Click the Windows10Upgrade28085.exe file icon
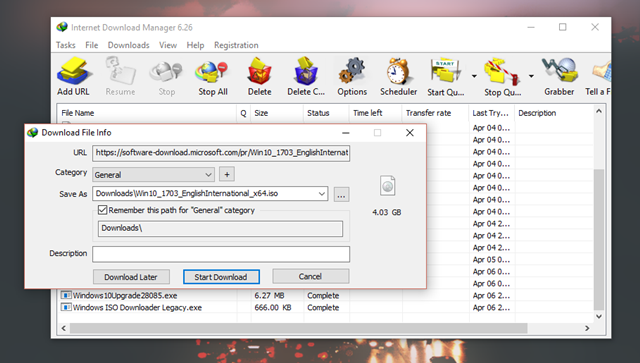Viewport: 640px width, 363px height. pyautogui.click(x=66, y=295)
